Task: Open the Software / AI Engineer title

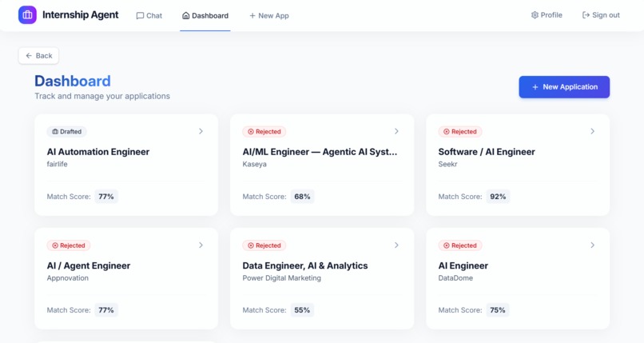Action: click(487, 152)
